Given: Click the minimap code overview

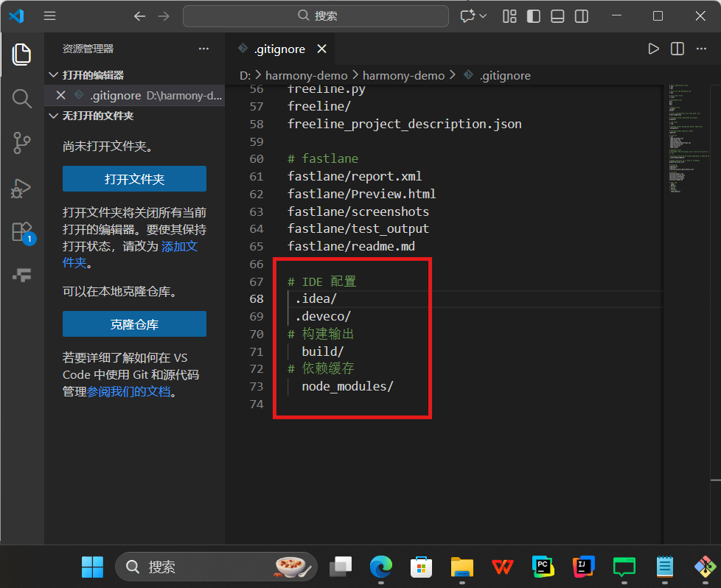Looking at the screenshot, I should [689, 138].
